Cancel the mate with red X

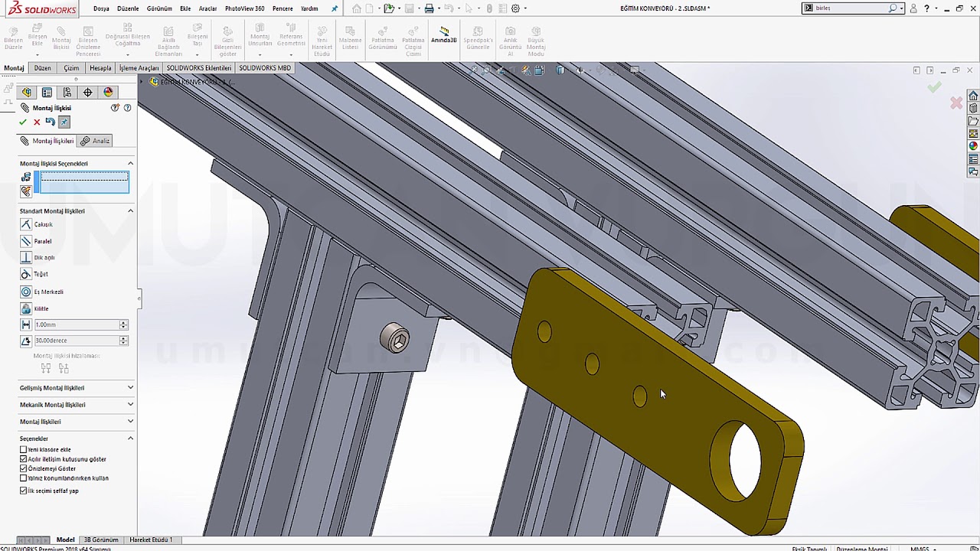(37, 122)
